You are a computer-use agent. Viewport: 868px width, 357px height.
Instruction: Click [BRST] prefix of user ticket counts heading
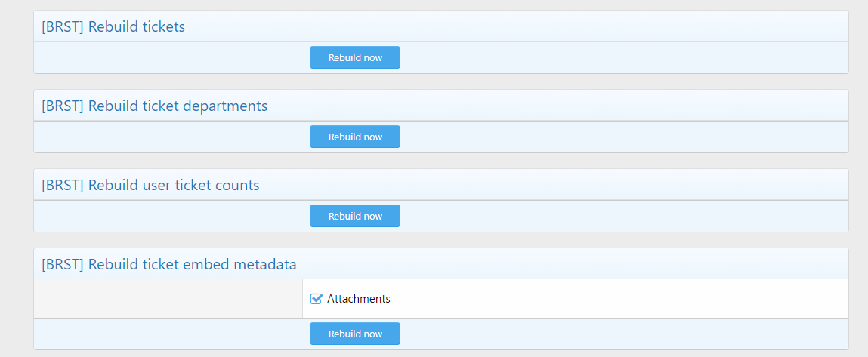point(63,185)
